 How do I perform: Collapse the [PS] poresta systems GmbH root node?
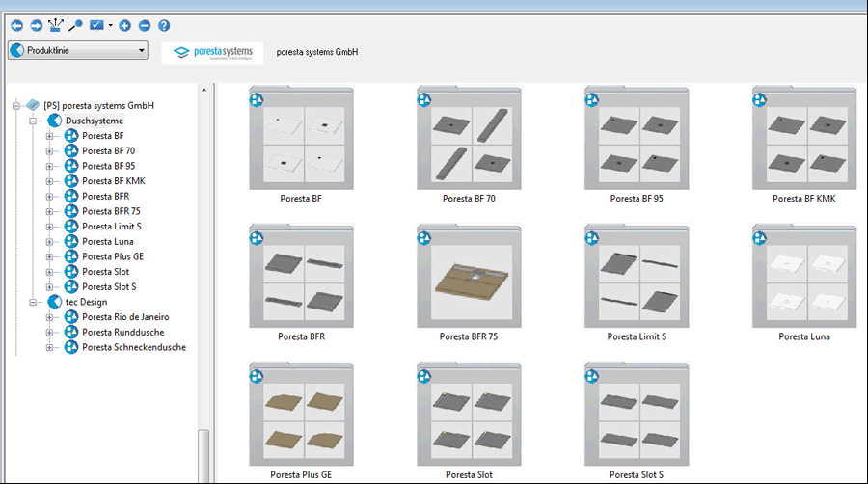16,105
